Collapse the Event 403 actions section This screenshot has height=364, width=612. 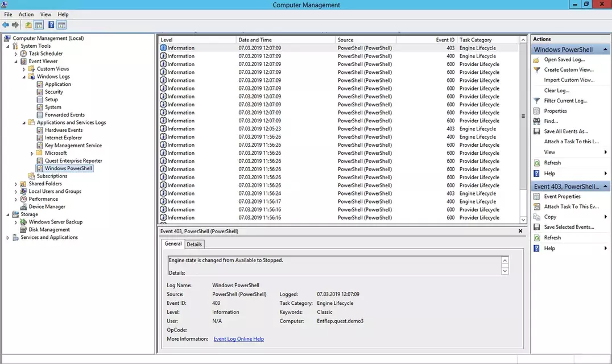click(605, 187)
